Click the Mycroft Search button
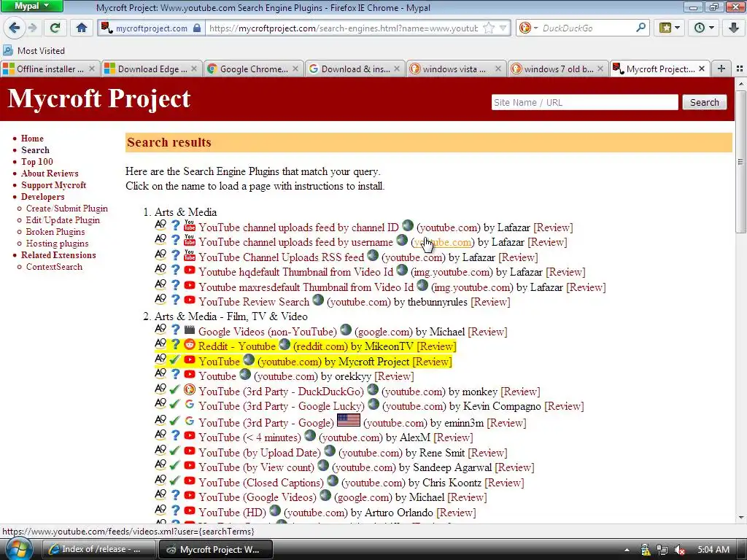747x560 pixels. point(704,102)
